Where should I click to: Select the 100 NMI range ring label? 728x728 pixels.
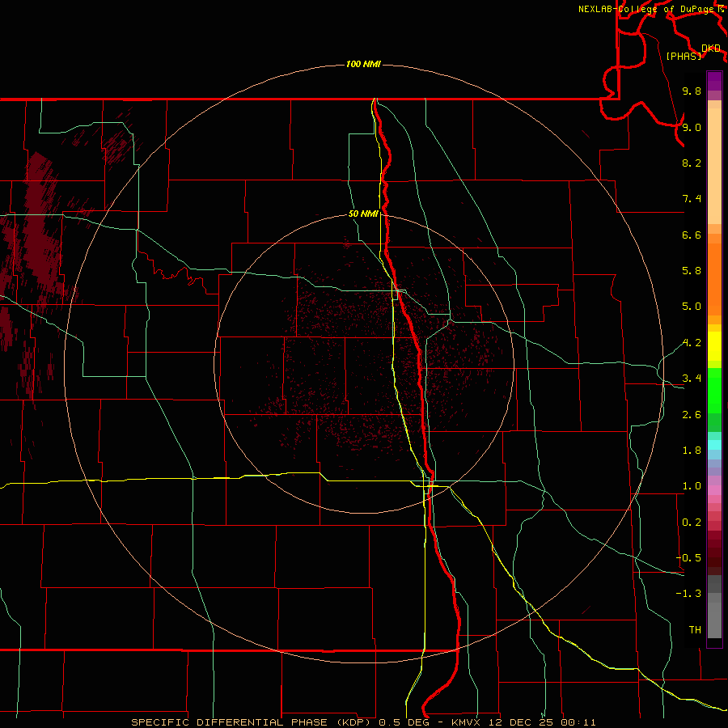point(363,64)
